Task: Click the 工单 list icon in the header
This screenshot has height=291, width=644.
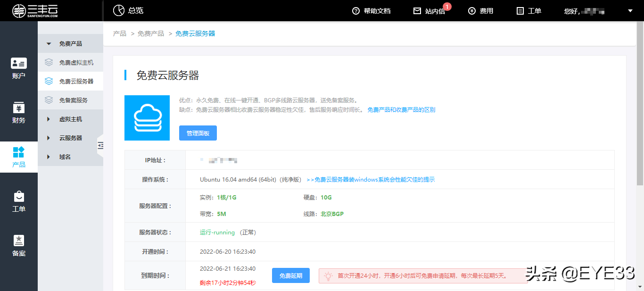Action: pos(520,11)
